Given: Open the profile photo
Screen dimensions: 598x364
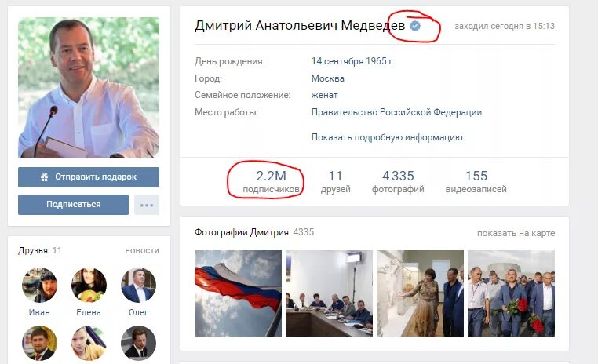Looking at the screenshot, I should 89,88.
